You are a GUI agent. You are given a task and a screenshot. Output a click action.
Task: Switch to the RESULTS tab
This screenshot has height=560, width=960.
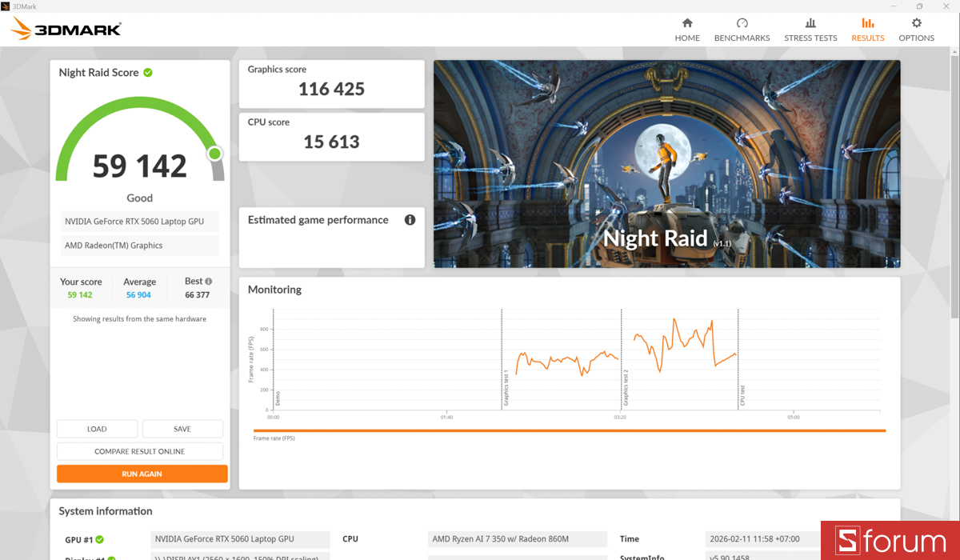(x=867, y=30)
